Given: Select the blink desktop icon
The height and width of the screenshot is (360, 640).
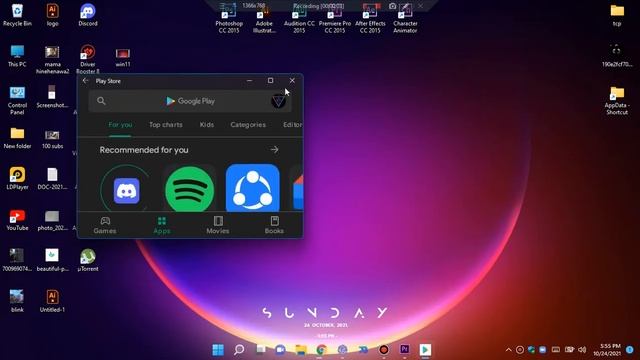Looking at the screenshot, I should [x=17, y=301].
